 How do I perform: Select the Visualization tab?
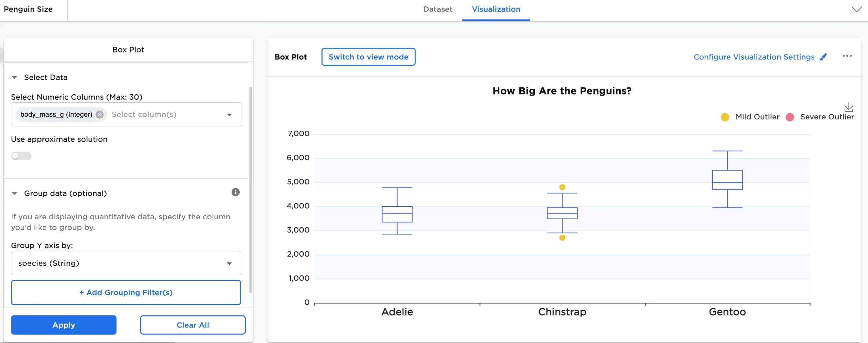[x=496, y=9]
